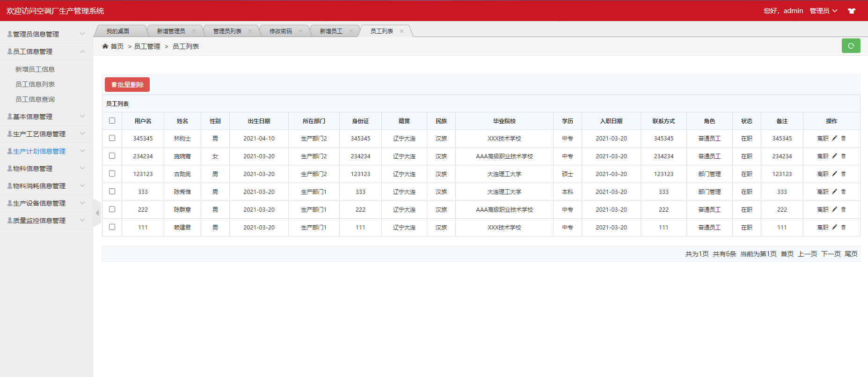Check the box for user 123123
The width and height of the screenshot is (868, 377).
click(x=112, y=173)
